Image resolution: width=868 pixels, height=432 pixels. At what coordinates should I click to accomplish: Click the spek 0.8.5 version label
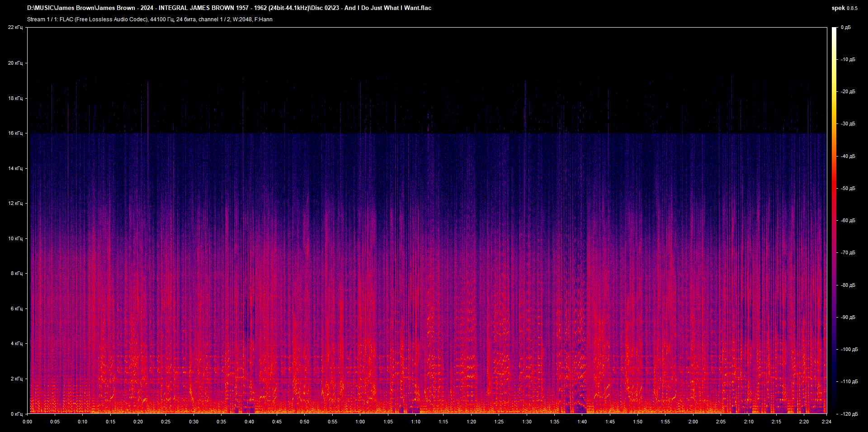point(844,8)
